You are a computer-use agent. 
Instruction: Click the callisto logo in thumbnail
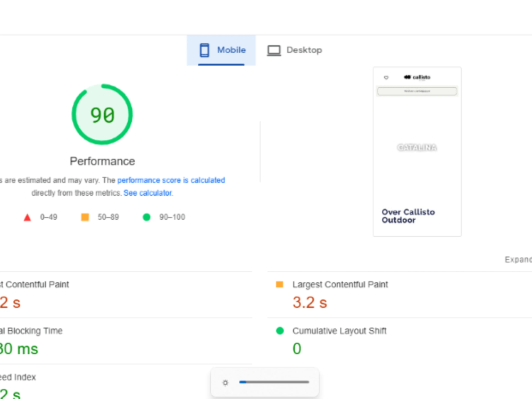(417, 77)
